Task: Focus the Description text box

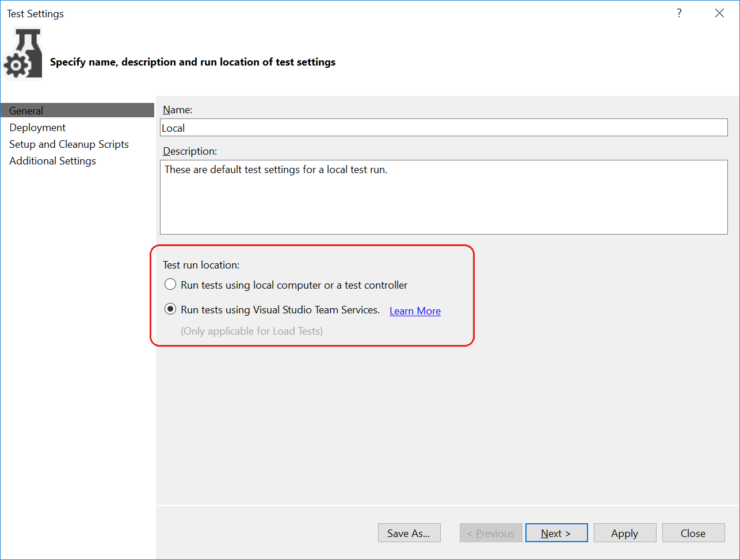Action: tap(443, 197)
